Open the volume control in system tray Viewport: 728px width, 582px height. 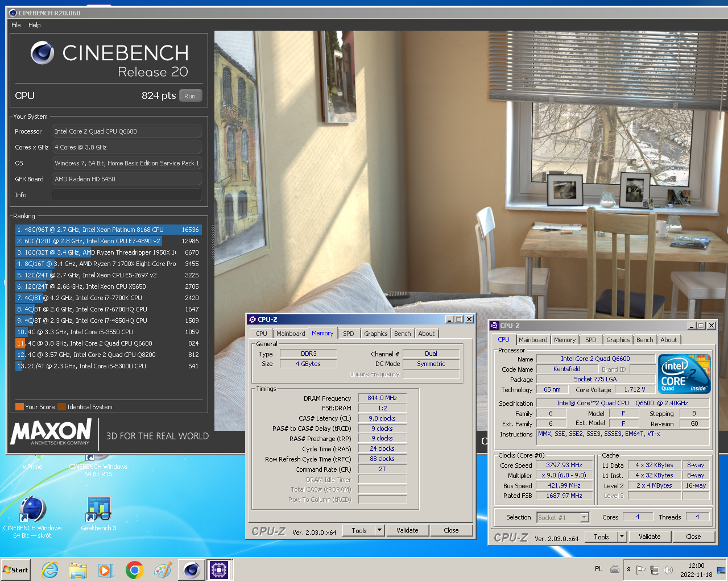click(x=668, y=569)
